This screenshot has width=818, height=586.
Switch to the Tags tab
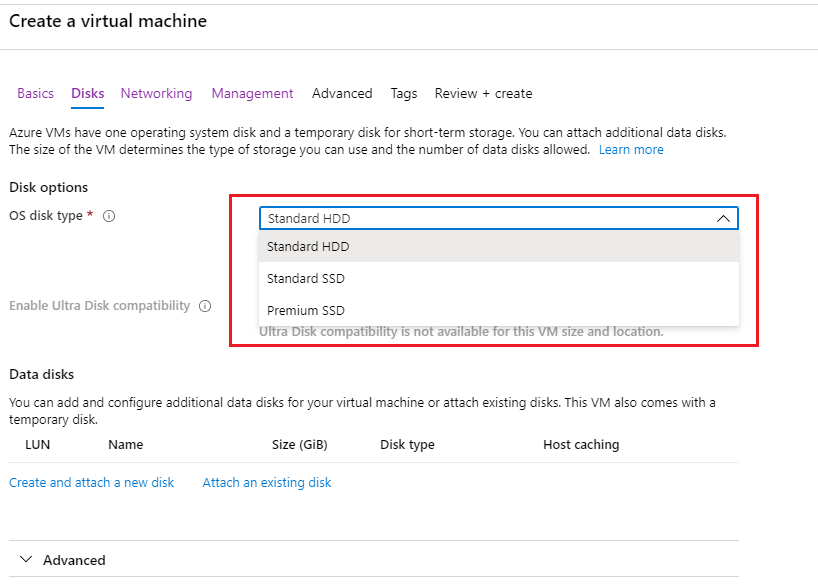[x=404, y=93]
